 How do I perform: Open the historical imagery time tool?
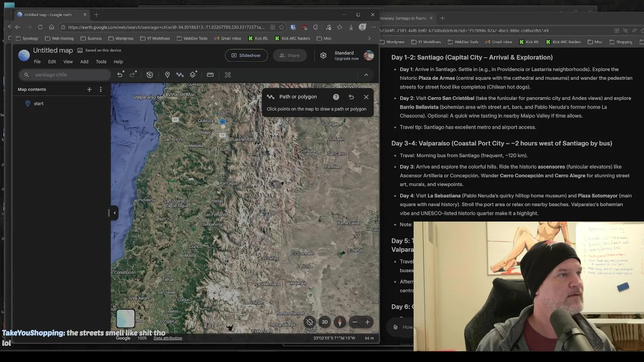tap(150, 74)
